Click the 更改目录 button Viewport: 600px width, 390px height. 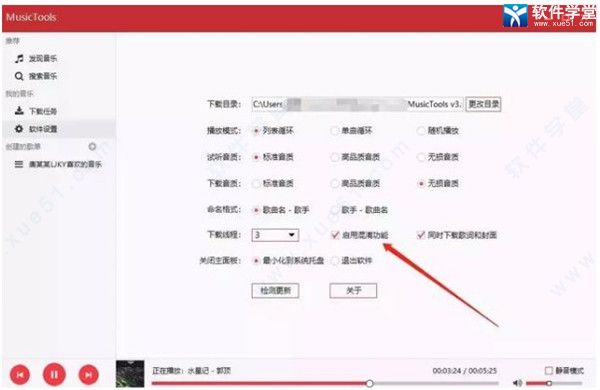coord(483,104)
